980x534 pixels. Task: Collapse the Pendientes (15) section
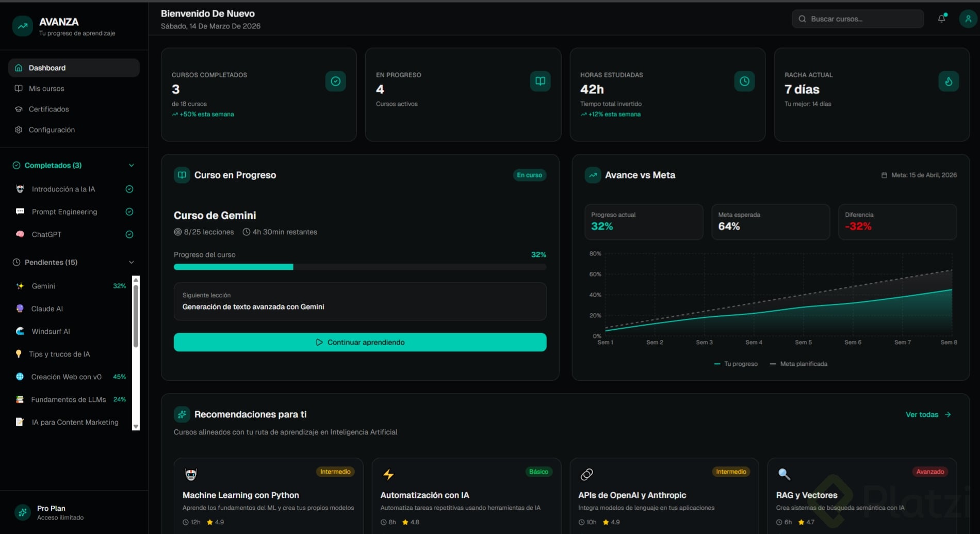pos(131,263)
